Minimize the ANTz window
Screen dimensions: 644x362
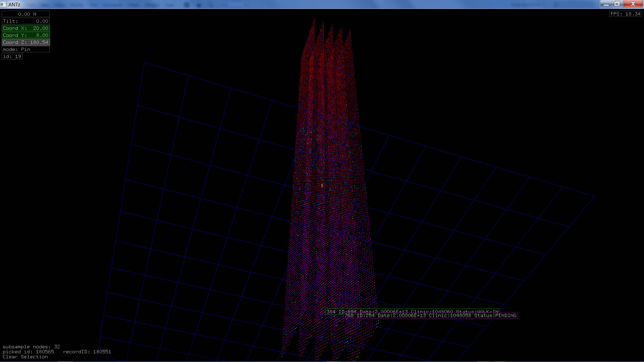coord(606,4)
